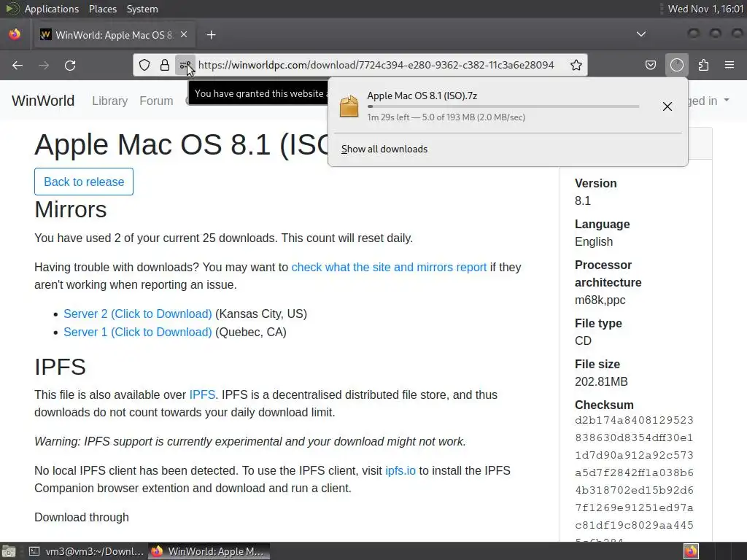Open the Extensions puzzle icon

coord(703,65)
